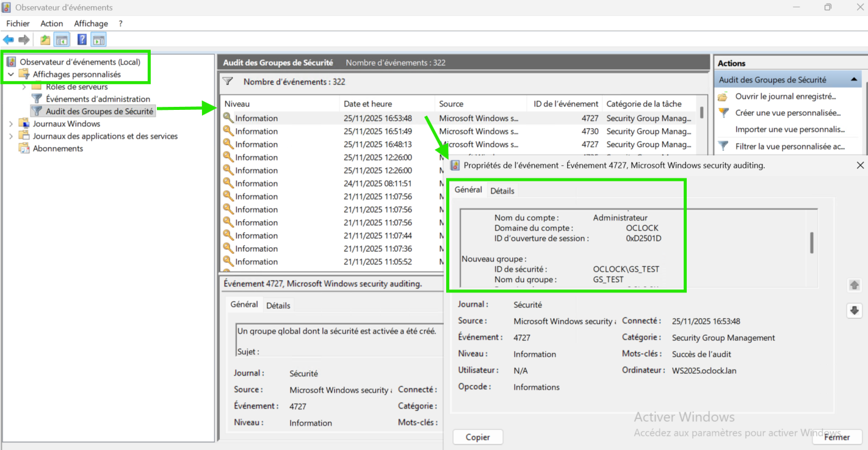Click the Ouvrir le journal enregistré folder icon
Image resolution: width=868 pixels, height=450 pixels.
(723, 96)
